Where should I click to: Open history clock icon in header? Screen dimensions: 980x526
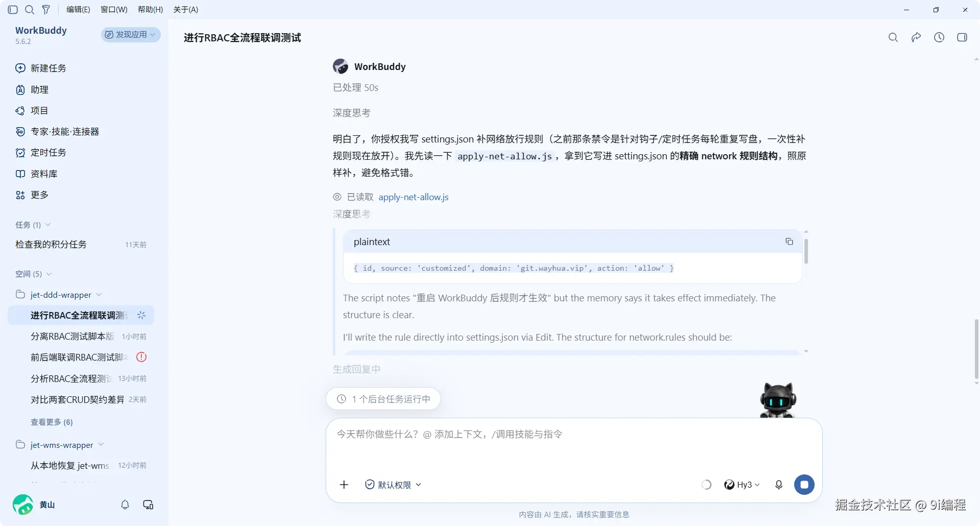point(939,37)
